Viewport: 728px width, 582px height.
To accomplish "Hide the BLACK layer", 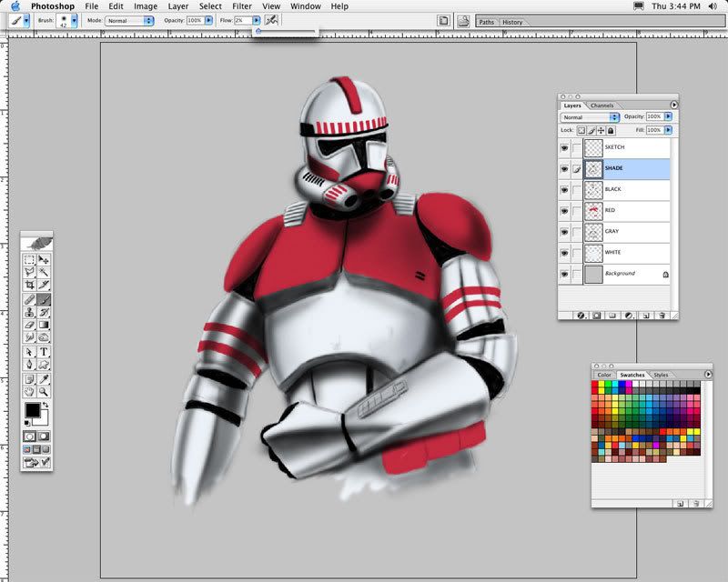I will pos(564,190).
